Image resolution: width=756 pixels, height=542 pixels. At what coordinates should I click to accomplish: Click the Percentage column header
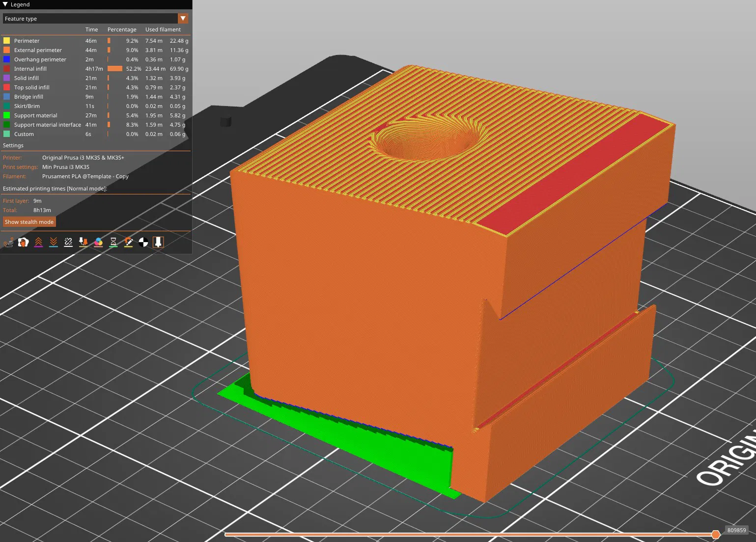coord(122,29)
